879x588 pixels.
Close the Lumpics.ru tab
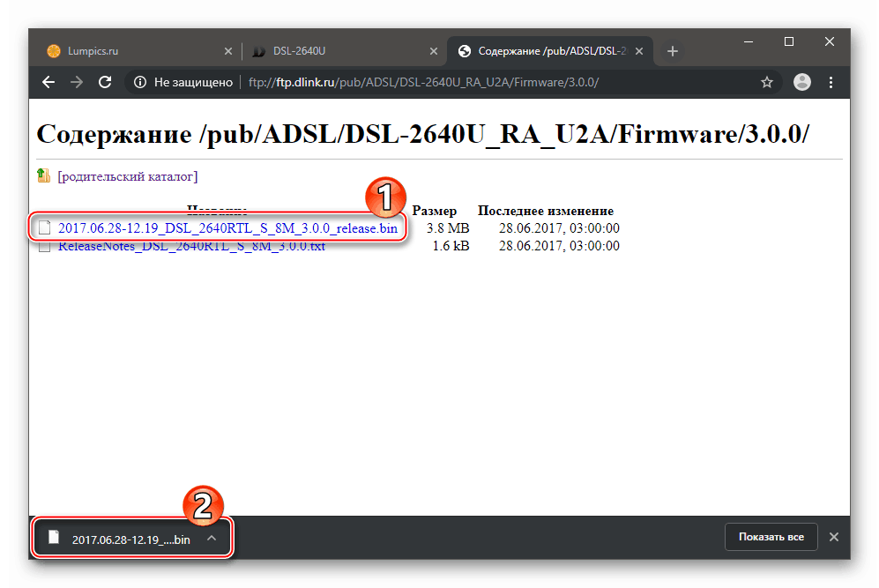pos(228,51)
